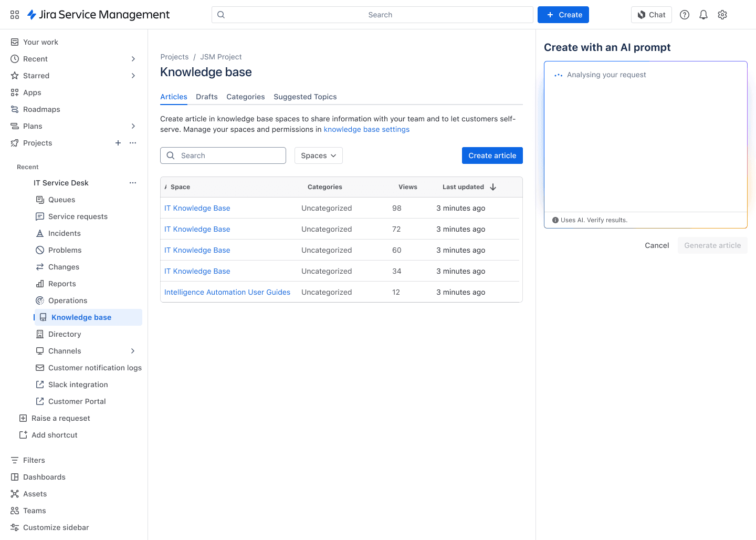Click the Jira Service Management logo
This screenshot has height=540, width=756.
(98, 15)
